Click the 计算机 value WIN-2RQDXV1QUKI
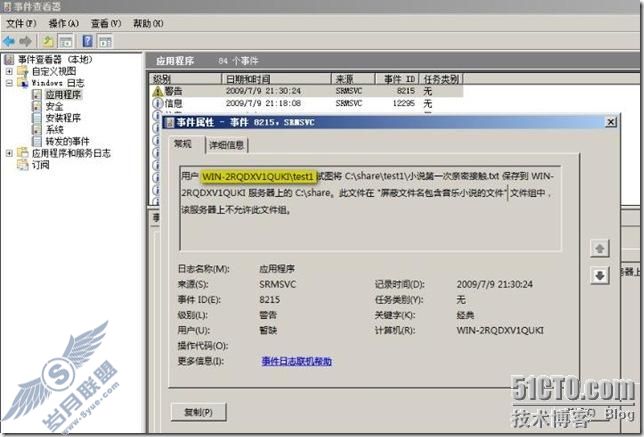The height and width of the screenshot is (437, 644). 500,330
